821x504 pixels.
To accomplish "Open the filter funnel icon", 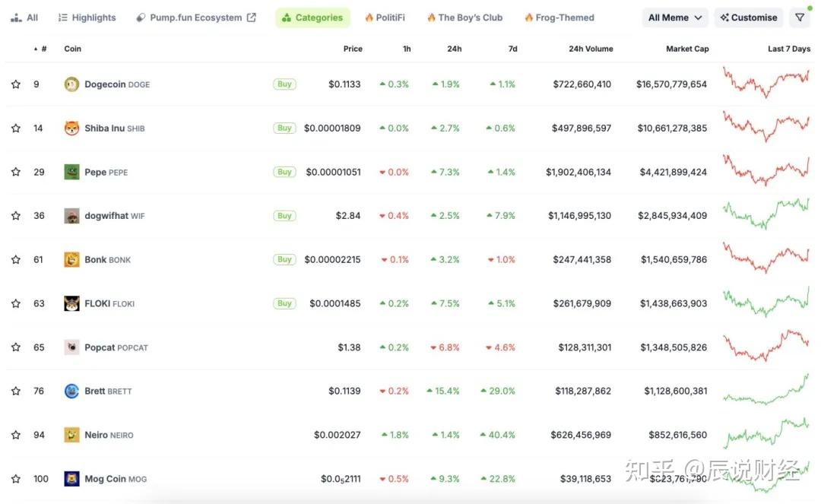I will 800,17.
